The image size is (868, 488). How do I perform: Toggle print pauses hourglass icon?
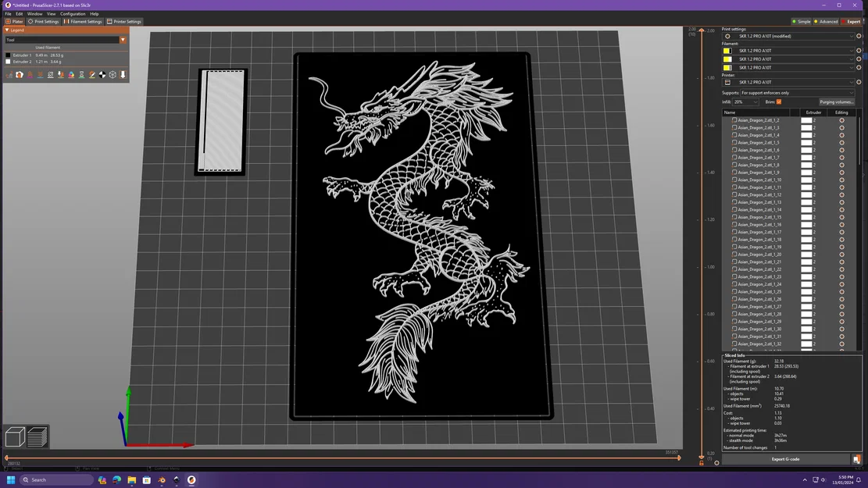[81, 75]
